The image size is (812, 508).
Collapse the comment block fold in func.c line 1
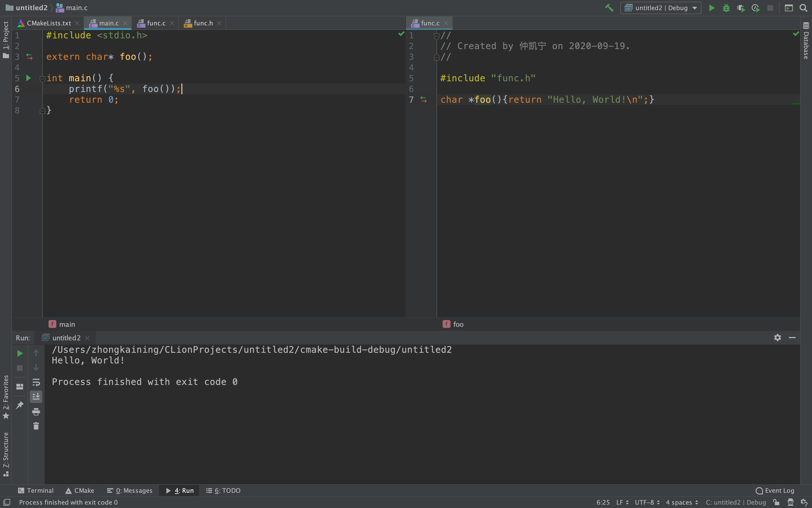436,36
